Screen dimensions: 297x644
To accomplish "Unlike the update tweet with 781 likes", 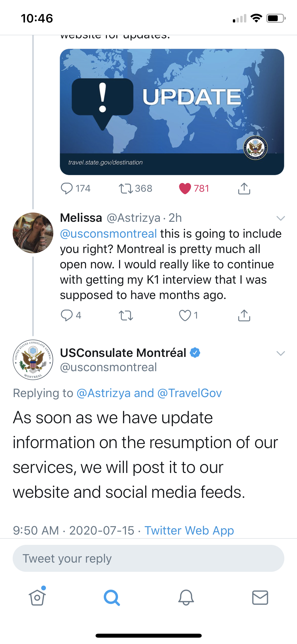I will pyautogui.click(x=194, y=188).
